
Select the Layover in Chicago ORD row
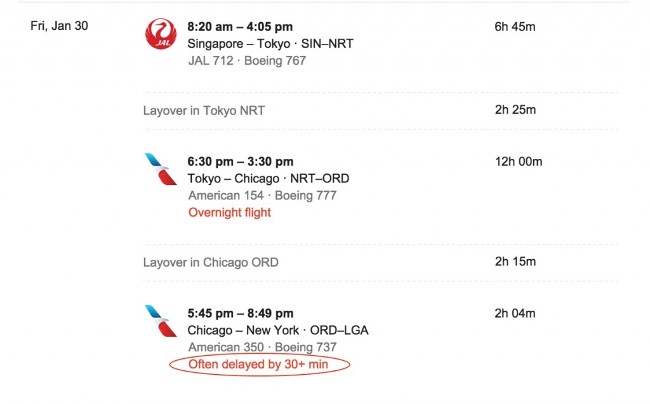(210, 262)
